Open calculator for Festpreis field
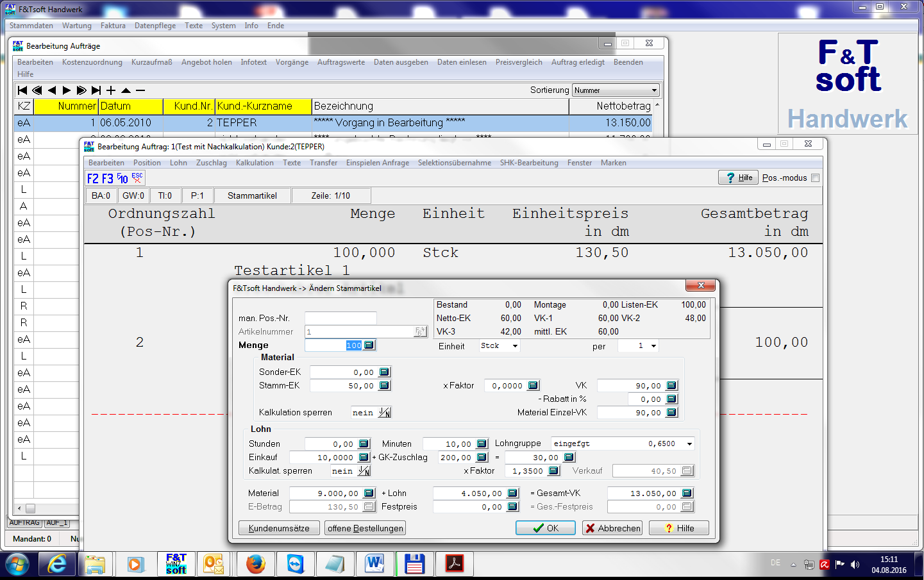 tap(512, 507)
